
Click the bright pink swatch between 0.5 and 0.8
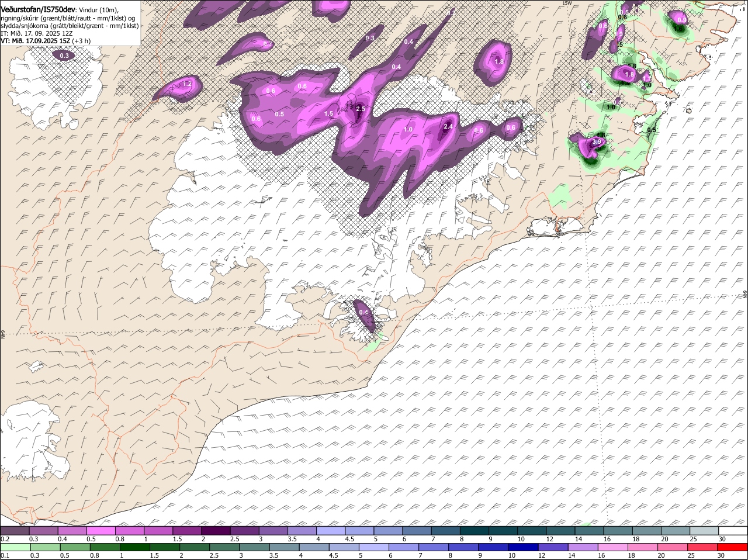coord(101,531)
